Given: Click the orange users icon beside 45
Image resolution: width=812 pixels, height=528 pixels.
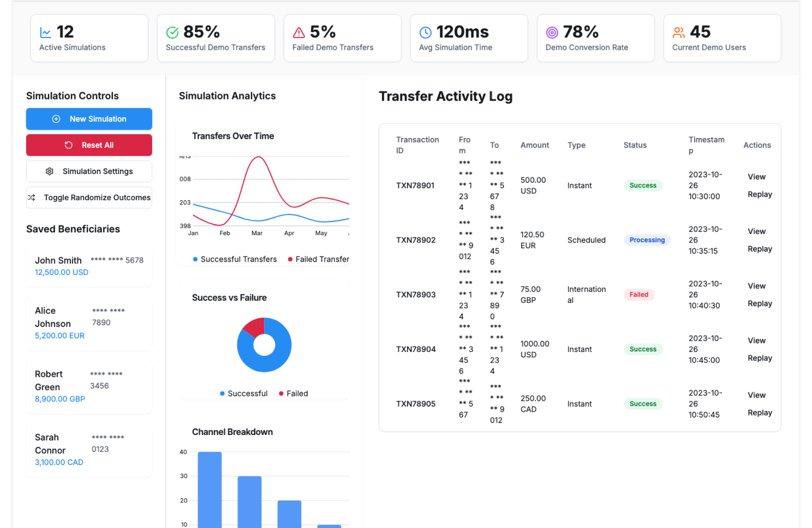Looking at the screenshot, I should [678, 33].
